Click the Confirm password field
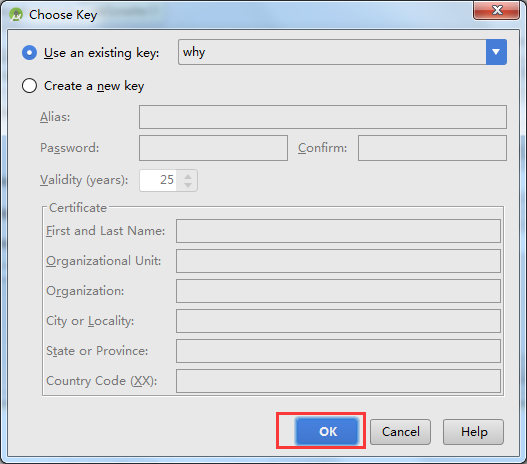Viewport: 527px width, 464px height. point(432,148)
